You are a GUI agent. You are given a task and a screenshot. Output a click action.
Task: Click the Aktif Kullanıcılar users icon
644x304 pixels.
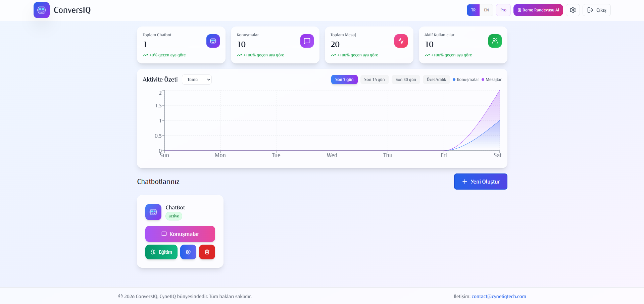point(495,41)
